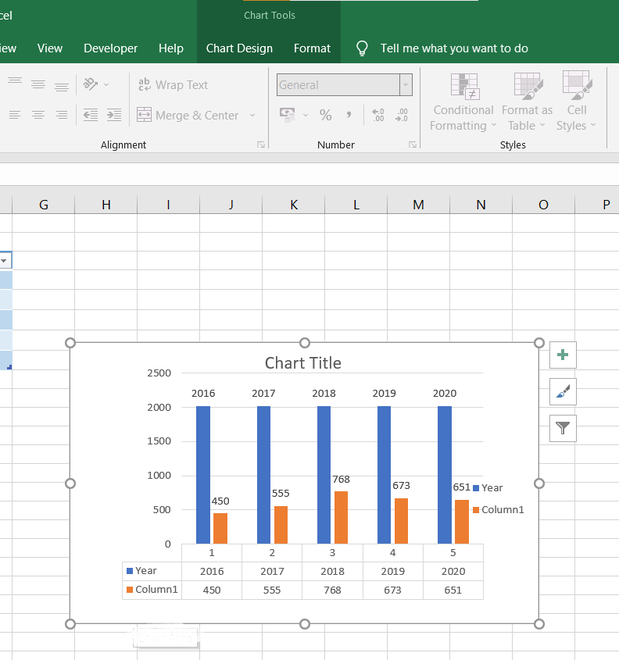Click the Orientation text angle icon
The image size is (619, 660).
click(x=90, y=85)
